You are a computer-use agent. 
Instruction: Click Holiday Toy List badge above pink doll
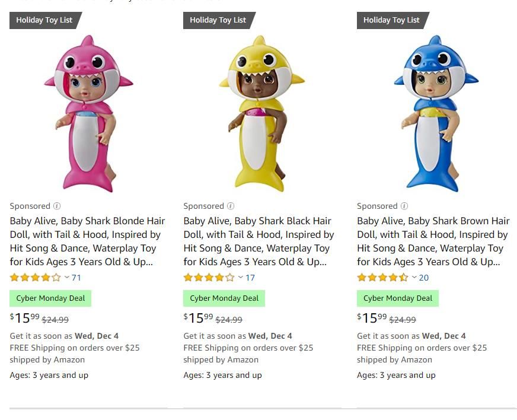click(x=44, y=20)
